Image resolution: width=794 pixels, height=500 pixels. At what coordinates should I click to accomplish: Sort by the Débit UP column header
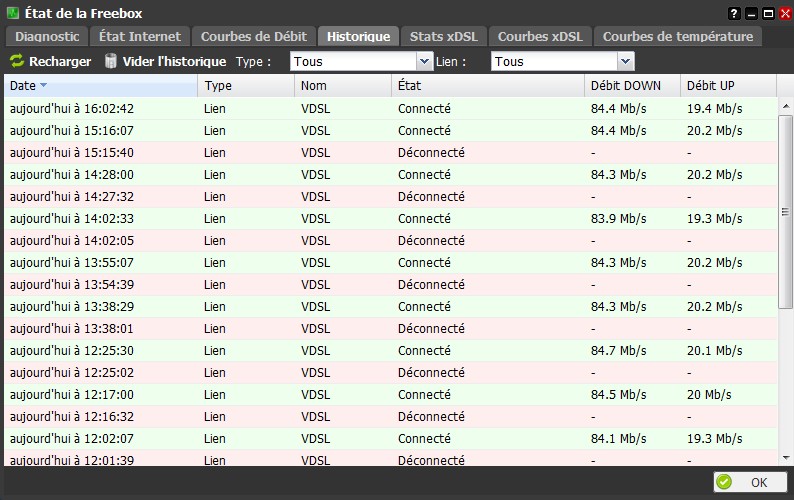tap(729, 86)
